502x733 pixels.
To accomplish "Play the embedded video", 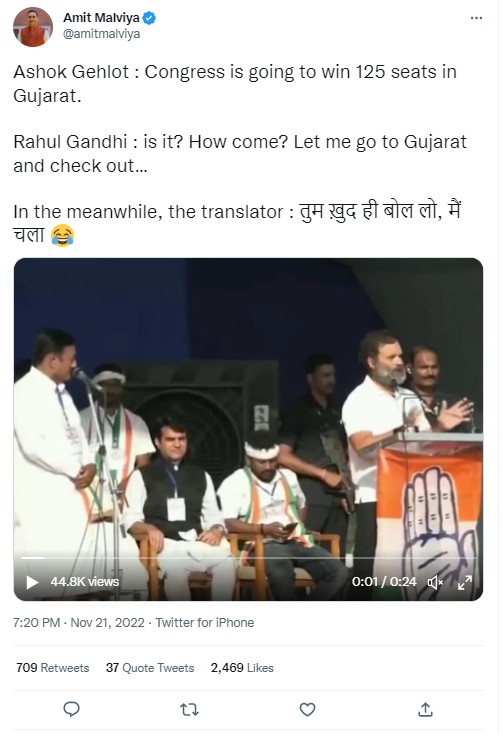I will click(x=32, y=582).
